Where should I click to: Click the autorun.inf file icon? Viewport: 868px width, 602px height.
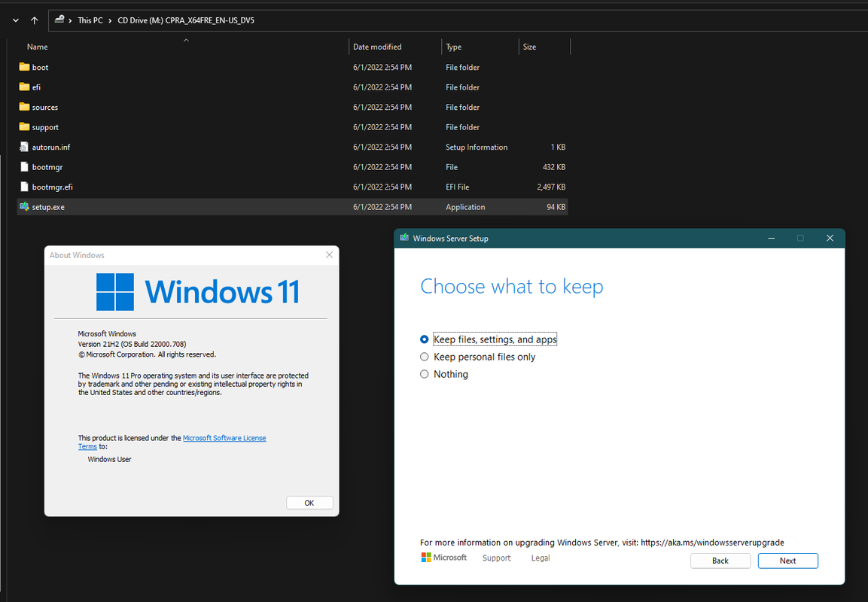pos(24,147)
